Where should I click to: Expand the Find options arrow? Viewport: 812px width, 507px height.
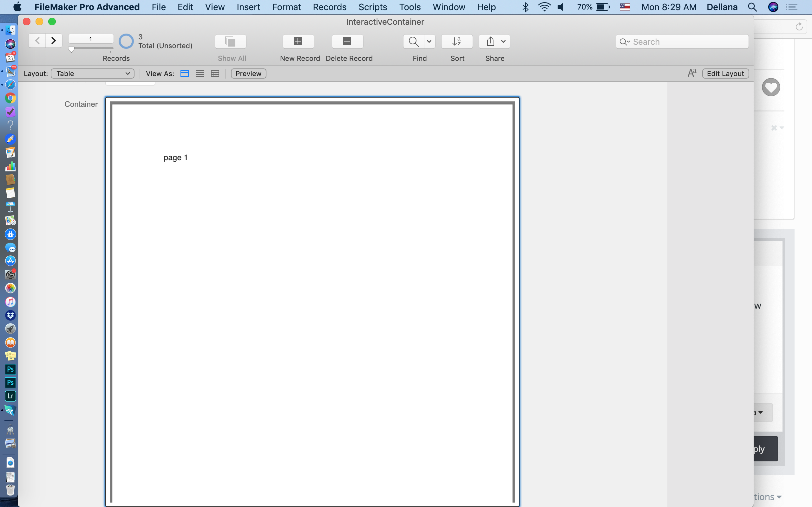coord(429,42)
